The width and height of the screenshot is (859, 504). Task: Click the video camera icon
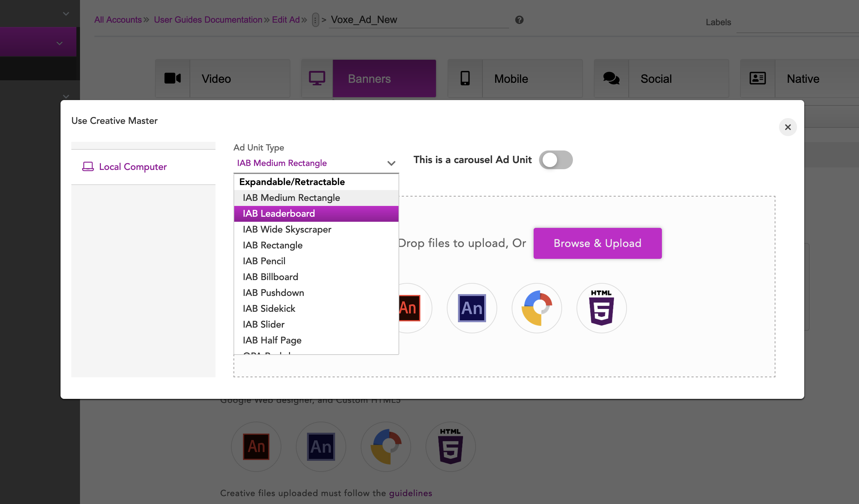173,78
